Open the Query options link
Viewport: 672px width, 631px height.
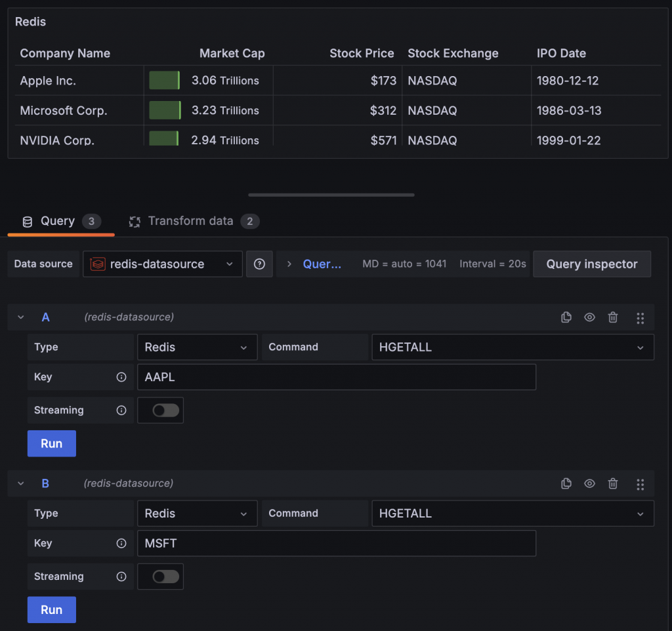(322, 264)
